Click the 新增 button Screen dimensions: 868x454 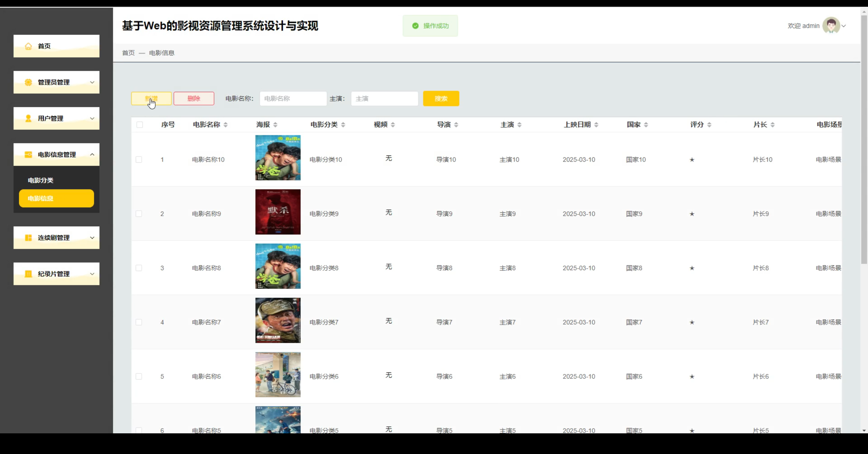[x=151, y=98]
